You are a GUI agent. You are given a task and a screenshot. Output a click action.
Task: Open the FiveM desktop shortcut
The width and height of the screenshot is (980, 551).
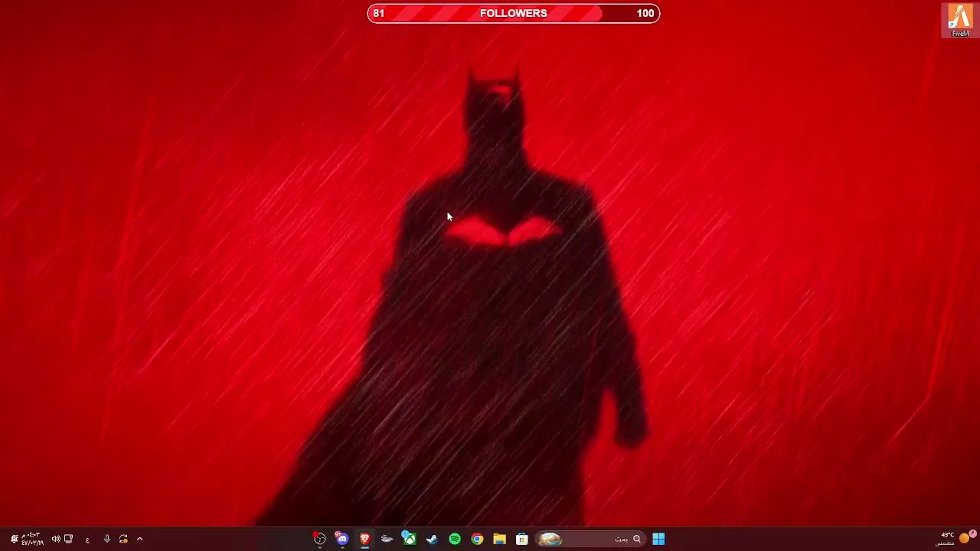[x=960, y=21]
